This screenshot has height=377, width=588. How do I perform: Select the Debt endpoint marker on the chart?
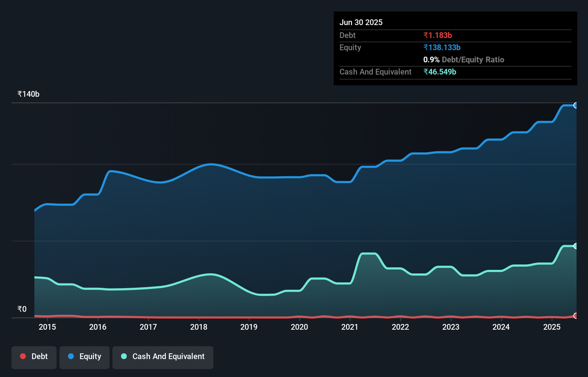pyautogui.click(x=577, y=316)
